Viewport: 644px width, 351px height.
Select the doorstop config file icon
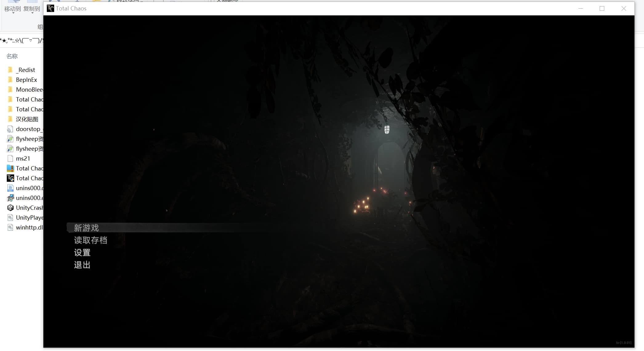[x=10, y=129]
